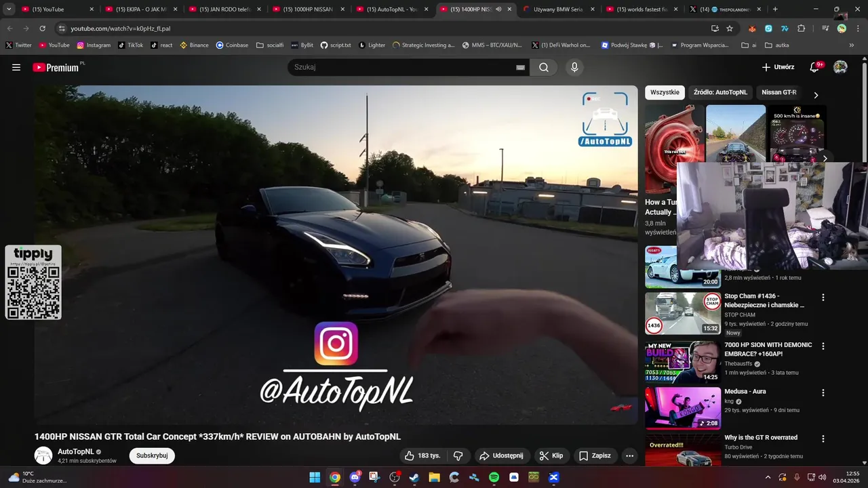Open the on-screen keyboard icon in search box
This screenshot has height=488, width=868.
[520, 67]
